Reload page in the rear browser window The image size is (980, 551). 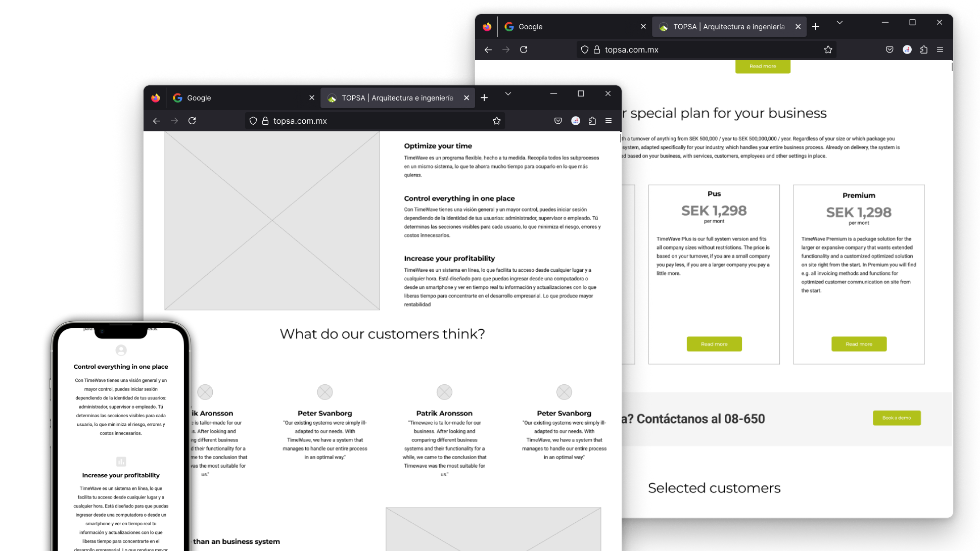point(524,49)
